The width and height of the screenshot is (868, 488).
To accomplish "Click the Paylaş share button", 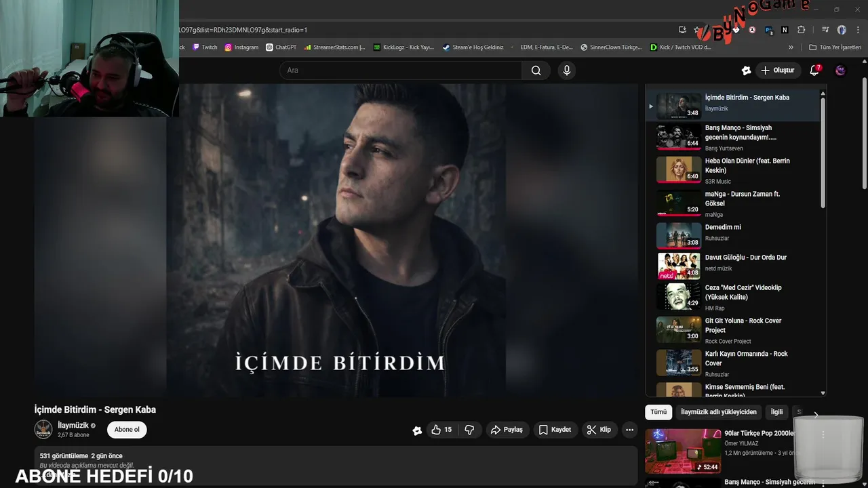I will pos(507,430).
